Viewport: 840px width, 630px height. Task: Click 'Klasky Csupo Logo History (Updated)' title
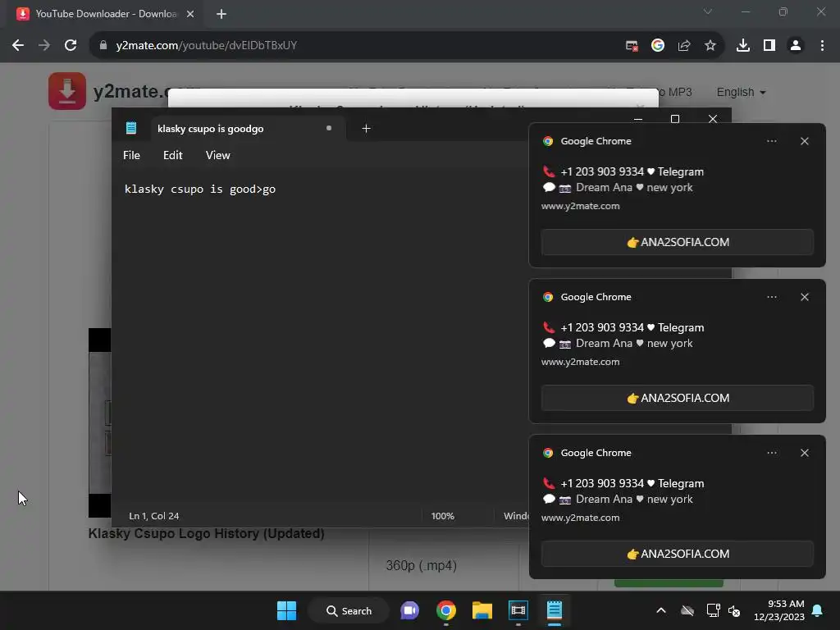[x=206, y=533]
